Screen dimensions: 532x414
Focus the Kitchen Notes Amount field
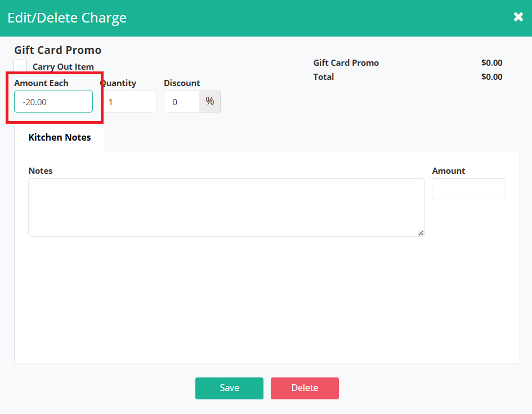point(468,189)
